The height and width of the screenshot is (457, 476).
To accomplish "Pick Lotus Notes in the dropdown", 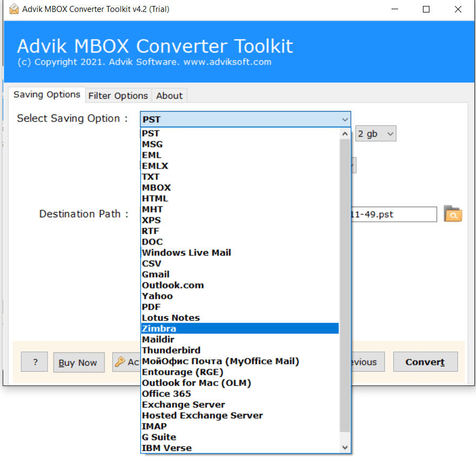I will pyautogui.click(x=240, y=318).
